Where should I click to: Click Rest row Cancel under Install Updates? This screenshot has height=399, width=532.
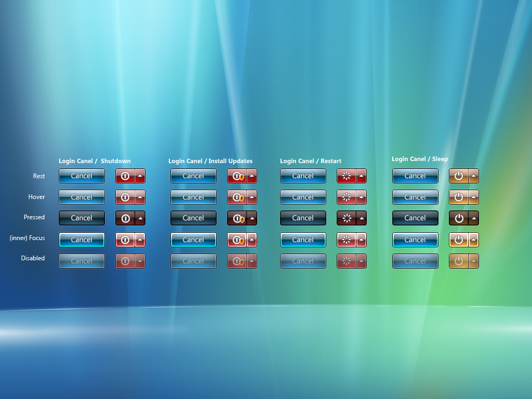tap(193, 176)
